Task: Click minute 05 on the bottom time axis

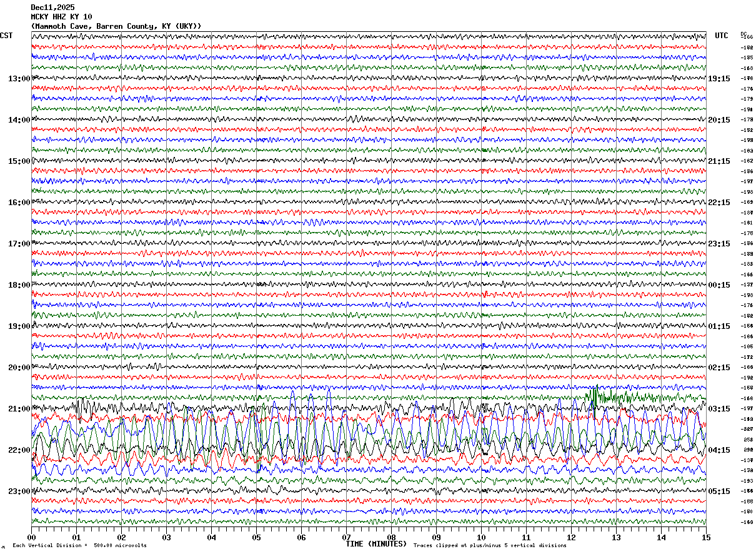Action: point(256,537)
